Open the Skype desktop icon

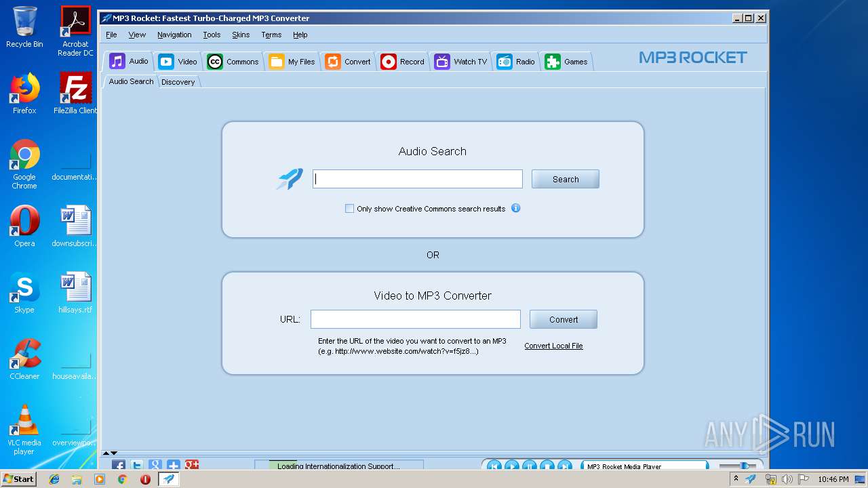coord(24,293)
